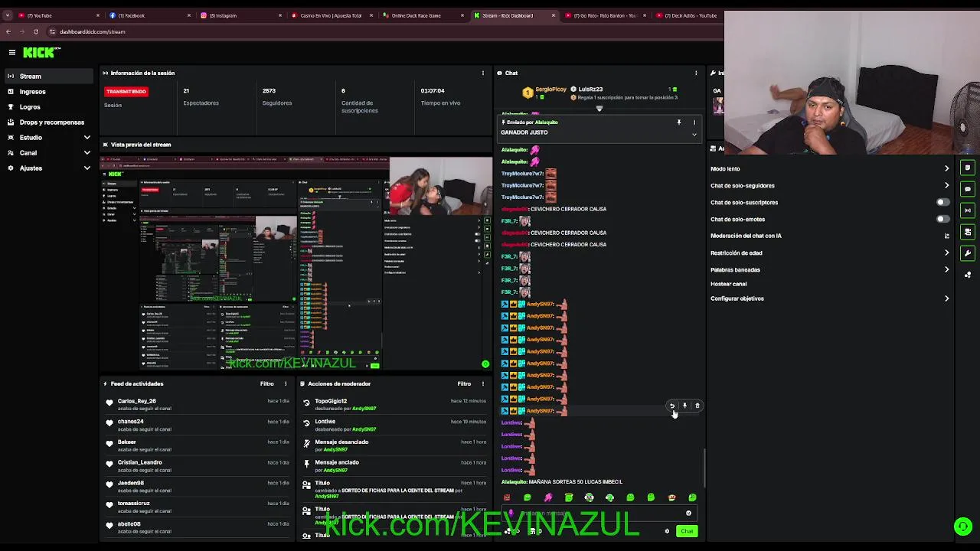Click the chat bubble widget icon in the right sidebar
This screenshot has width=980, height=551.
click(x=968, y=189)
